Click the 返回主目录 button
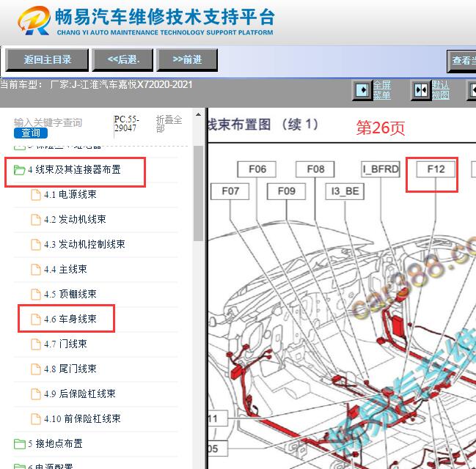 [x=47, y=60]
